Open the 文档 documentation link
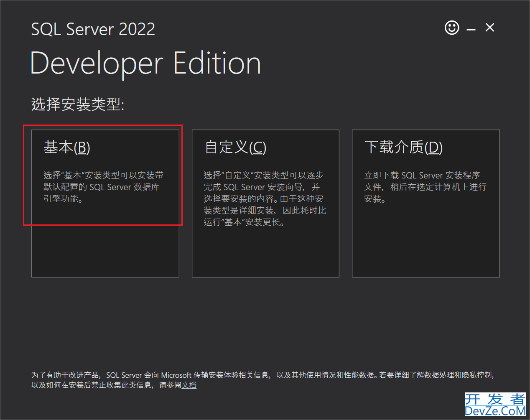 [189, 385]
